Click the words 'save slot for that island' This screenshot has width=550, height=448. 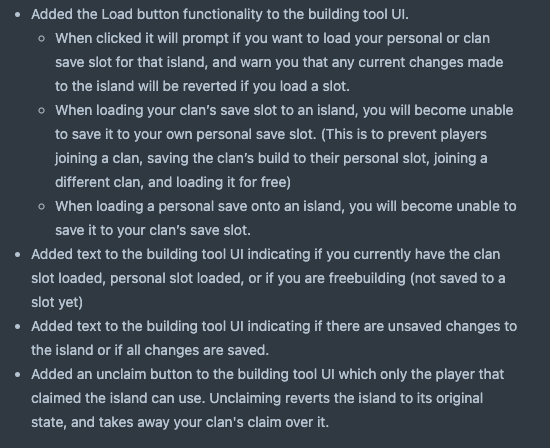(x=131, y=62)
